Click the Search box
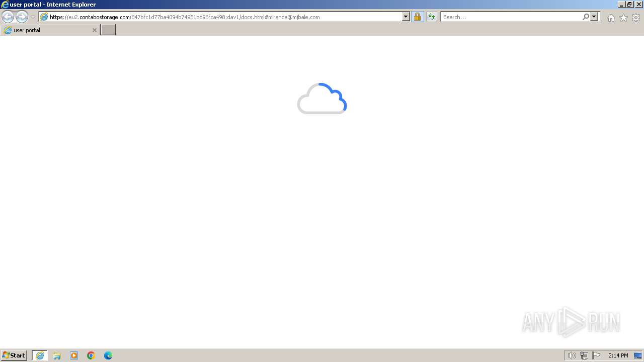The width and height of the screenshot is (644, 362). point(511,17)
